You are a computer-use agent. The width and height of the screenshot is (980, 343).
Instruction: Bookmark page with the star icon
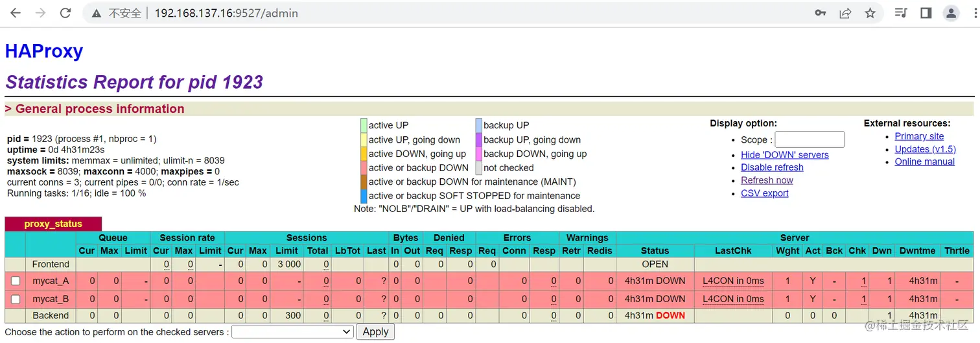tap(870, 13)
